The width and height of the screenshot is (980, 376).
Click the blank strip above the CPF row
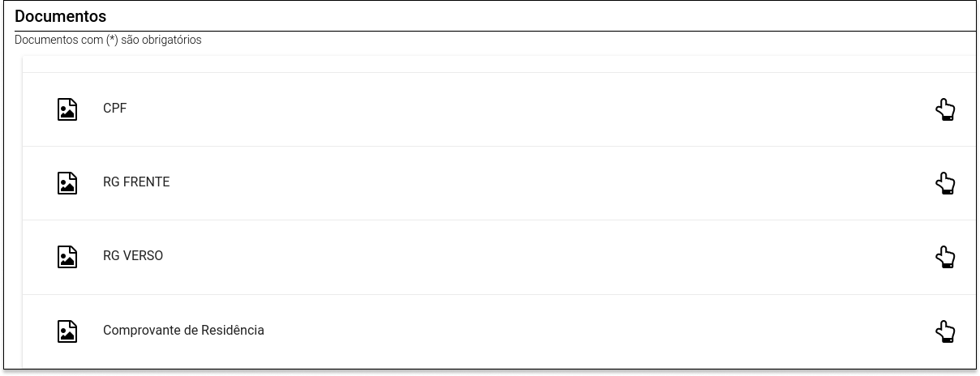pyautogui.click(x=499, y=64)
